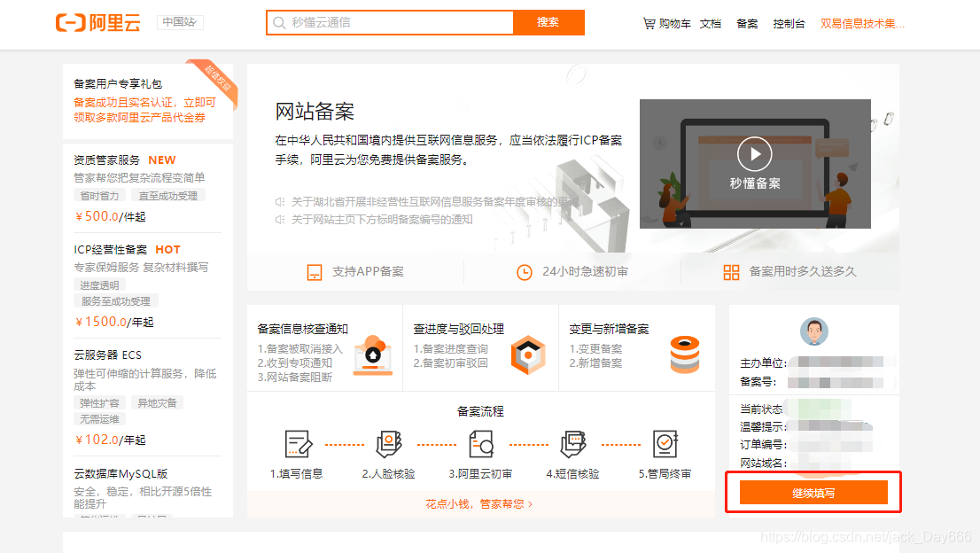This screenshot has height=553, width=980.
Task: Open the 双易信息技术集 account menu
Action: (x=862, y=24)
